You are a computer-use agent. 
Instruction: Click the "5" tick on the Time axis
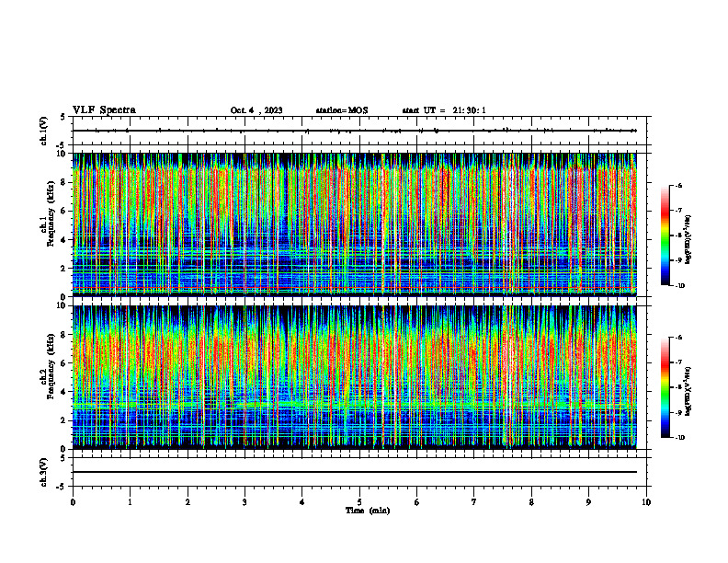pos(359,502)
